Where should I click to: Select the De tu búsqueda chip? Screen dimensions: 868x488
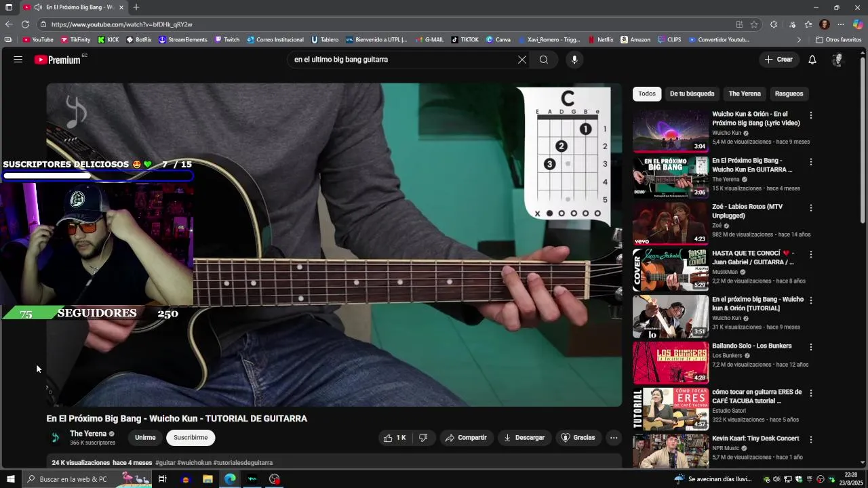692,94
